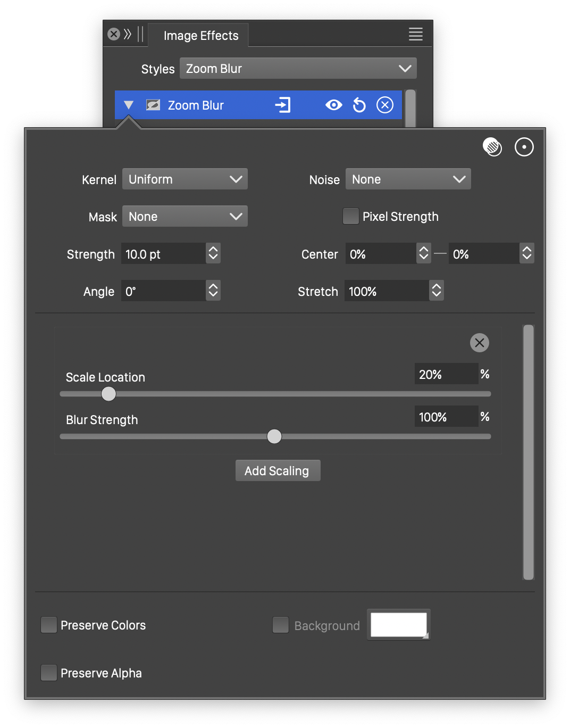Click the panel hamburger menu icon
The height and width of the screenshot is (728, 570).
click(x=415, y=35)
